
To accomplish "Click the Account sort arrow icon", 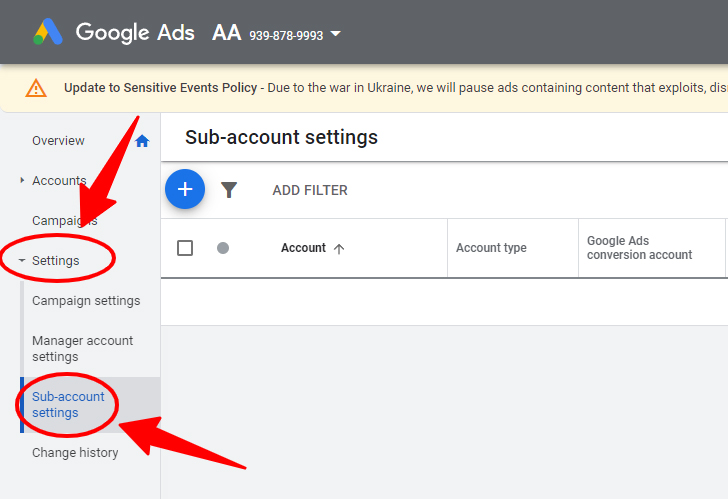I will (339, 249).
